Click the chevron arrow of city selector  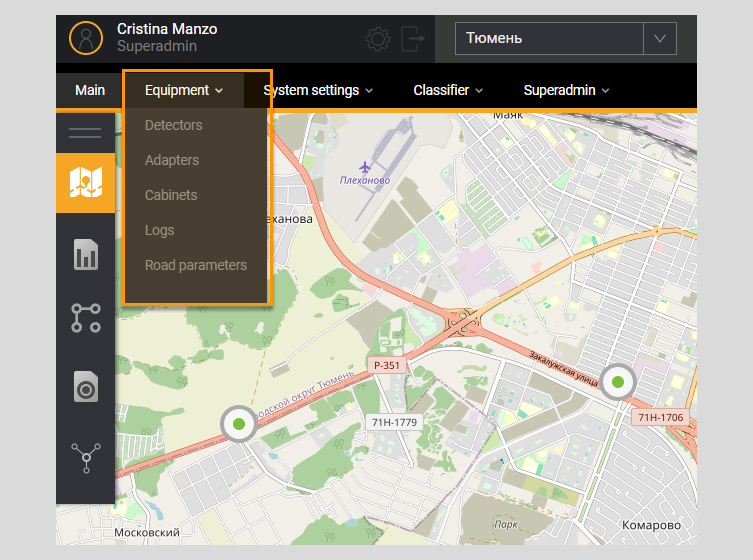tap(660, 38)
